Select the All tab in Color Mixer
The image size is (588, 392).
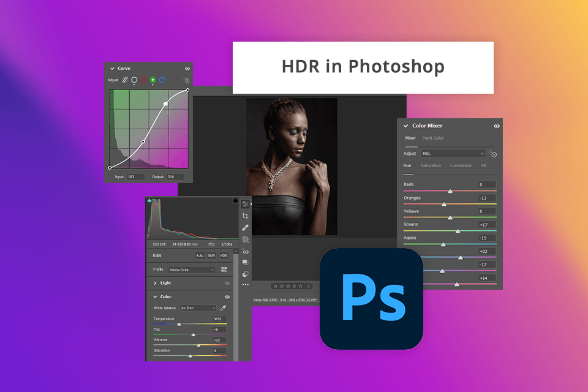[x=483, y=166]
